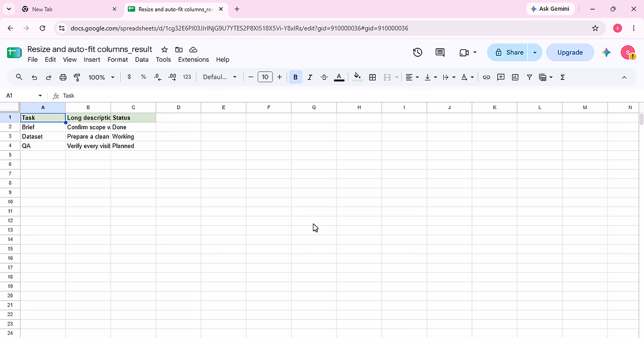
Task: Open horizontal align dropdown
Action: [x=412, y=77]
